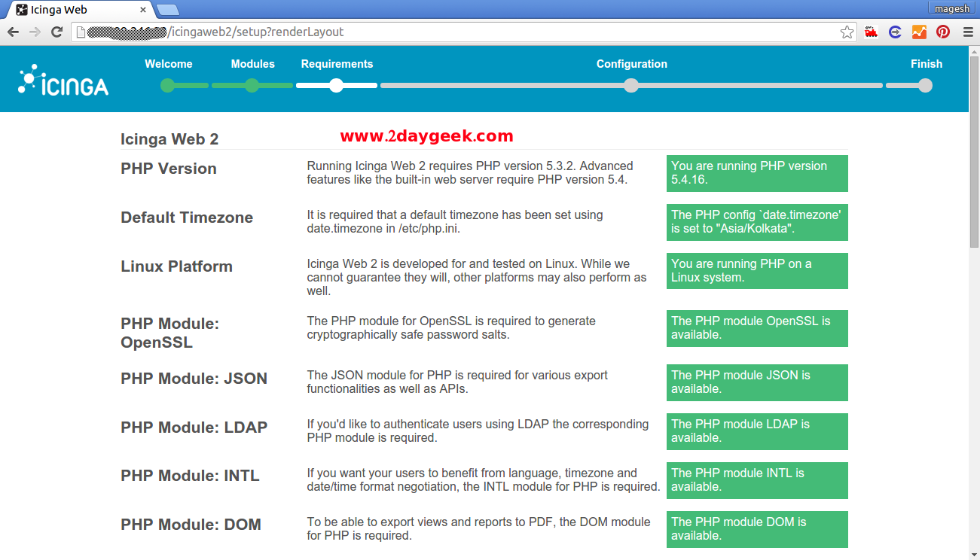Screen dimensions: 980x560
Task: Click the Pinterest extension icon
Action: (943, 32)
